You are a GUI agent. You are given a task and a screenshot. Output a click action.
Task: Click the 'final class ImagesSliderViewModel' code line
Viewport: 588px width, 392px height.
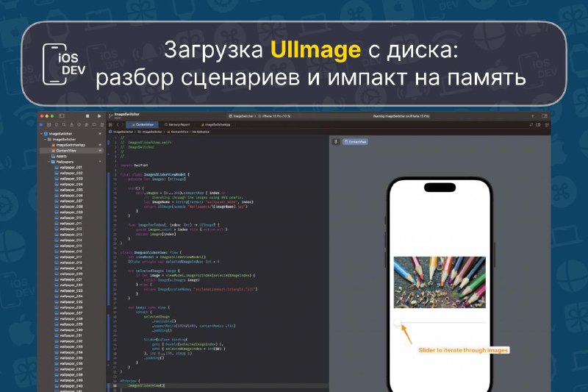coord(155,174)
